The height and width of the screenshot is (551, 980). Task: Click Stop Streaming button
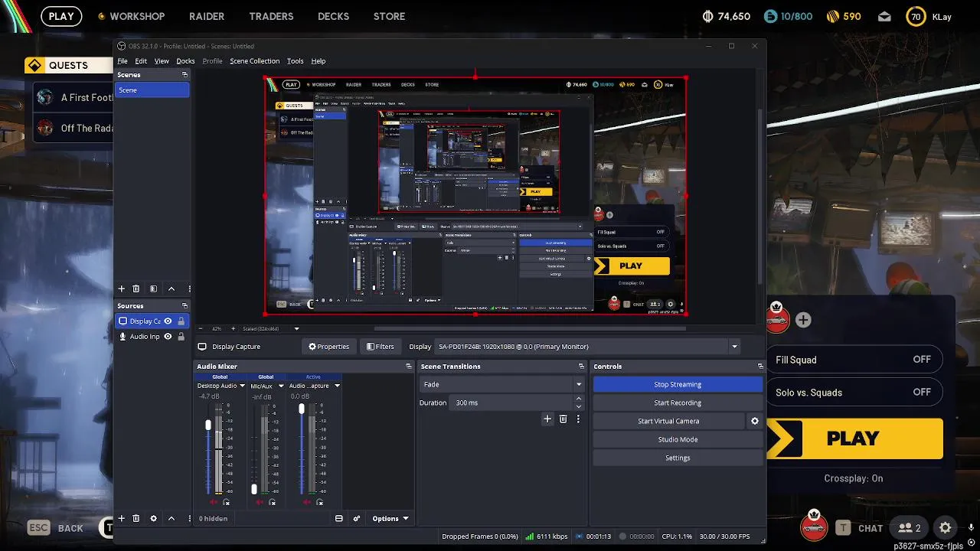click(x=678, y=384)
